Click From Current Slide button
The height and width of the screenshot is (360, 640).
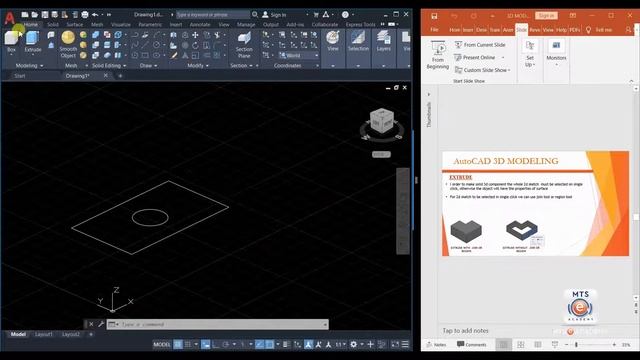(x=480, y=45)
